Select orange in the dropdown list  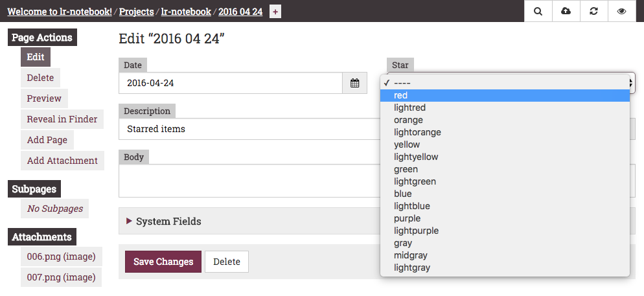click(505, 120)
